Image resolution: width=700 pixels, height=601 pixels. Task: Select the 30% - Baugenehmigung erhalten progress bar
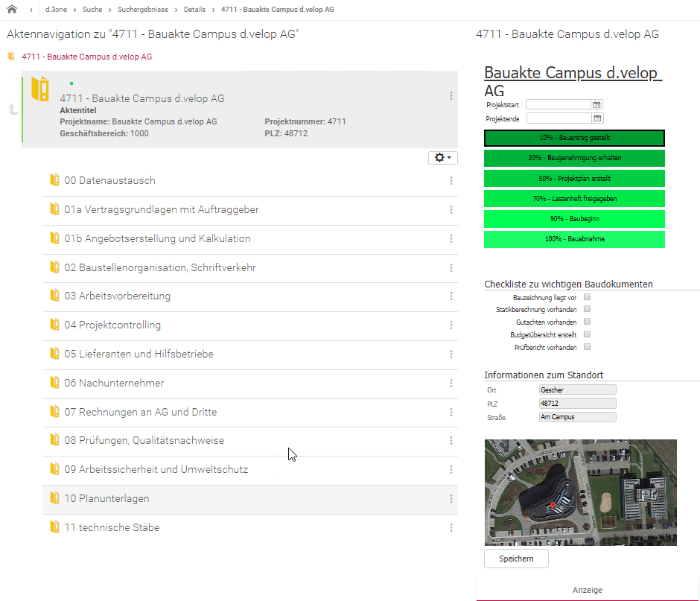[x=575, y=158]
